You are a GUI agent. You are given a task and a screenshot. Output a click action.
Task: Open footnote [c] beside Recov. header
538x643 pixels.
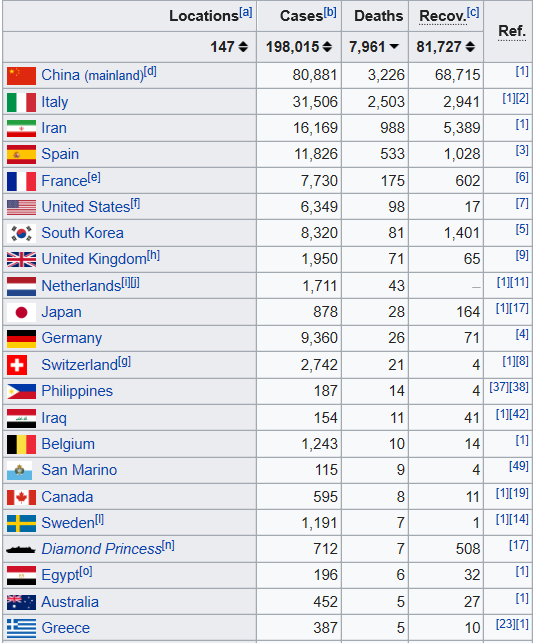tap(473, 12)
